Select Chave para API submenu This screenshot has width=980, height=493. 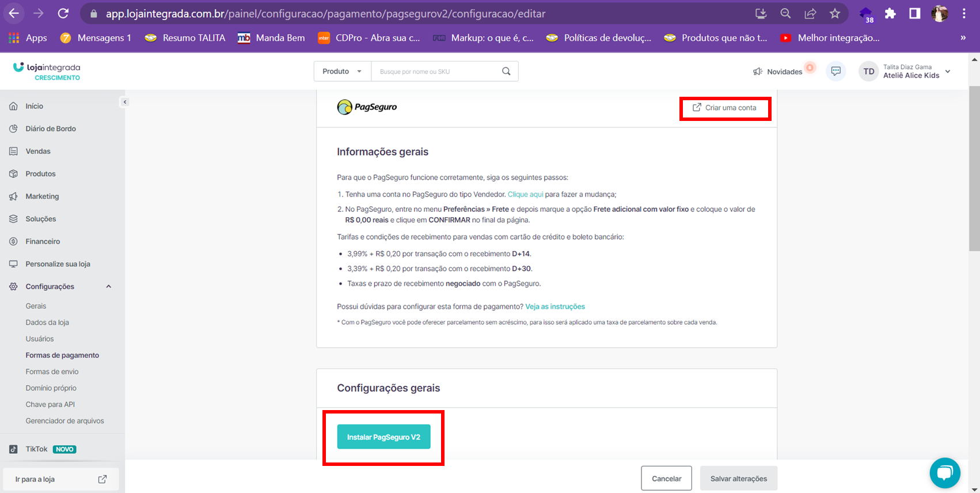[x=50, y=404]
